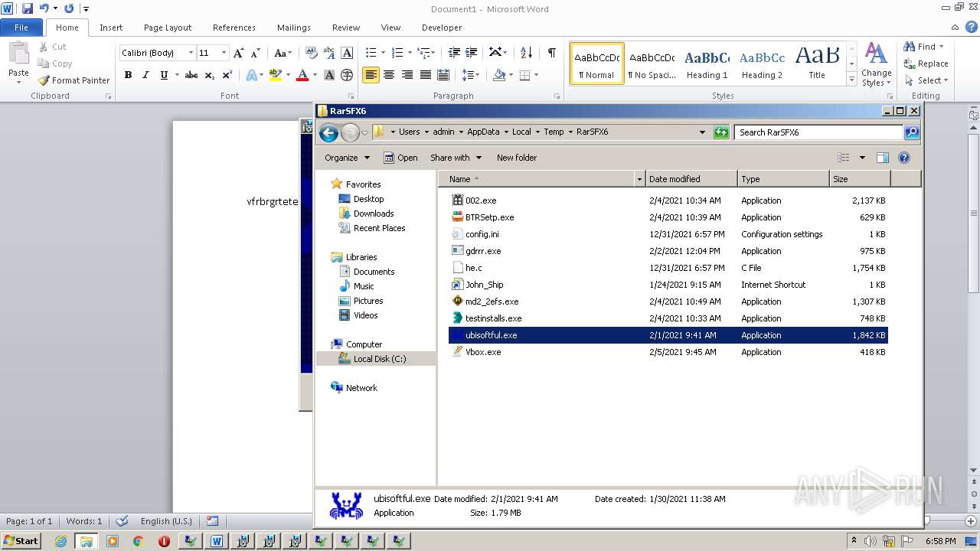Click Open button in Explorer toolbar
Screen dimensions: 980x551
coord(400,158)
